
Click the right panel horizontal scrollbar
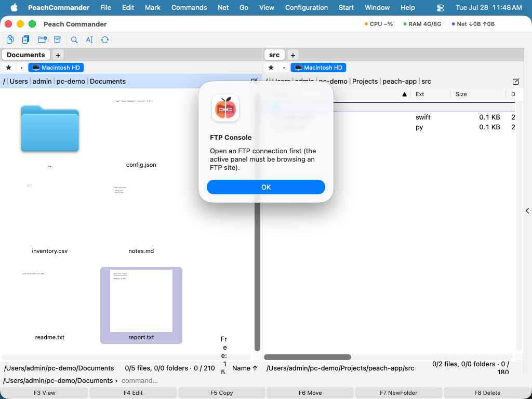coord(308,357)
